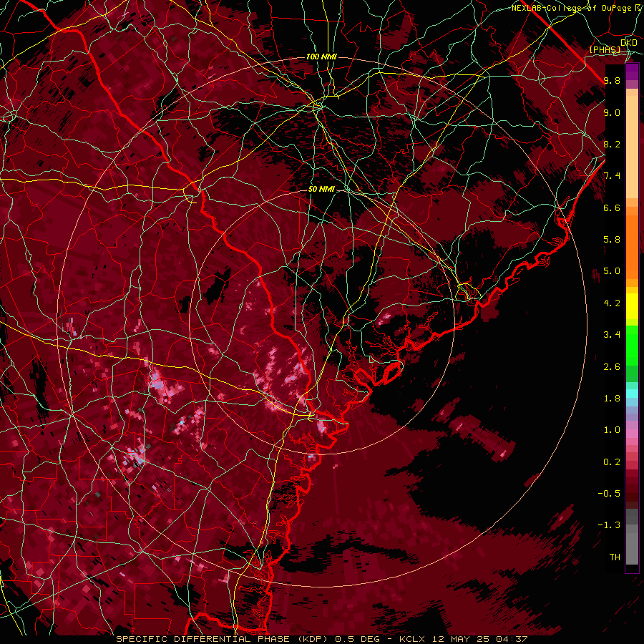
Task: Pick the bright green segment of the color bar
Action: (632, 346)
